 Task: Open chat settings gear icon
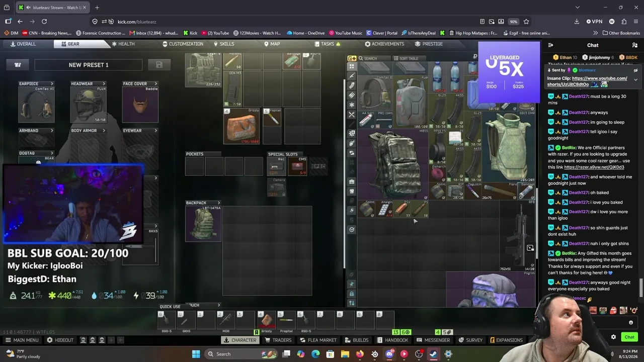[x=613, y=337]
